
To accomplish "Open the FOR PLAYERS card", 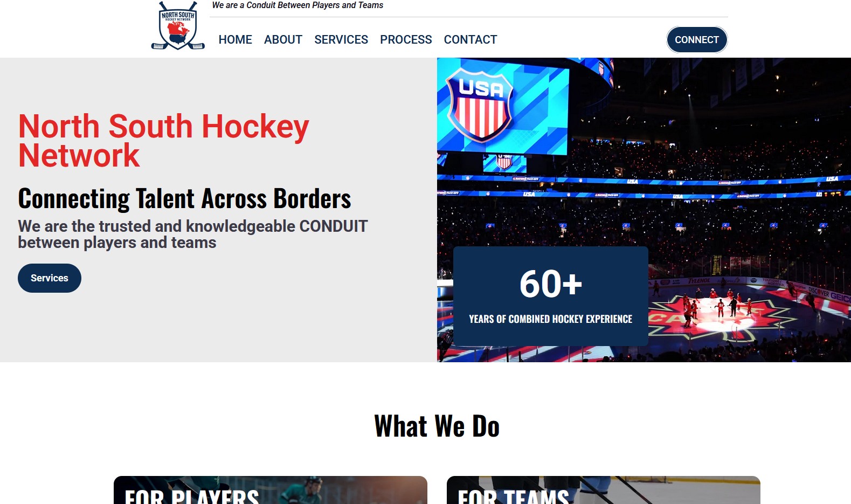I will (271, 490).
